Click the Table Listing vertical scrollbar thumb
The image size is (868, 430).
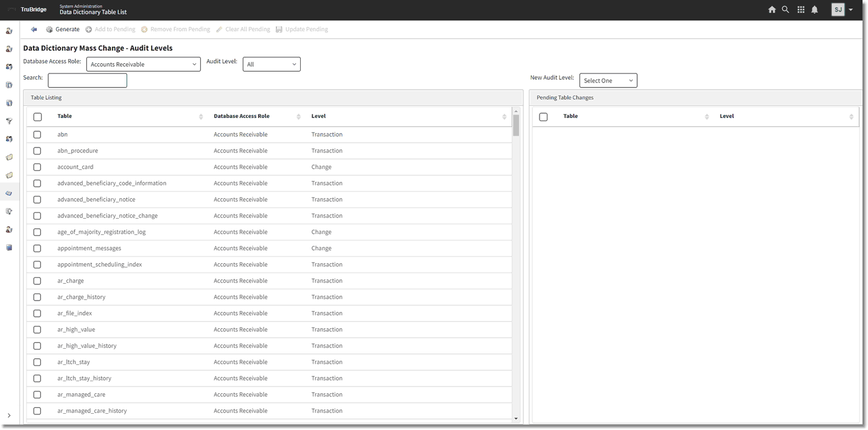pyautogui.click(x=516, y=125)
